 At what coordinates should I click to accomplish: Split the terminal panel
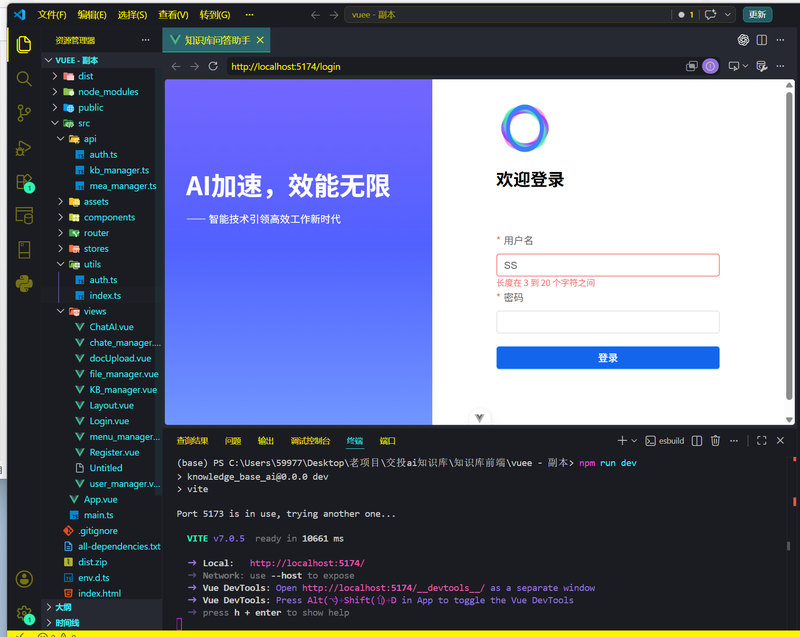click(697, 441)
